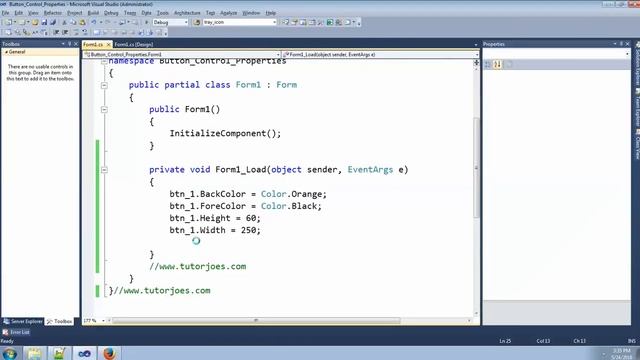Click the Comment out selected lines icon

[x=76, y=32]
